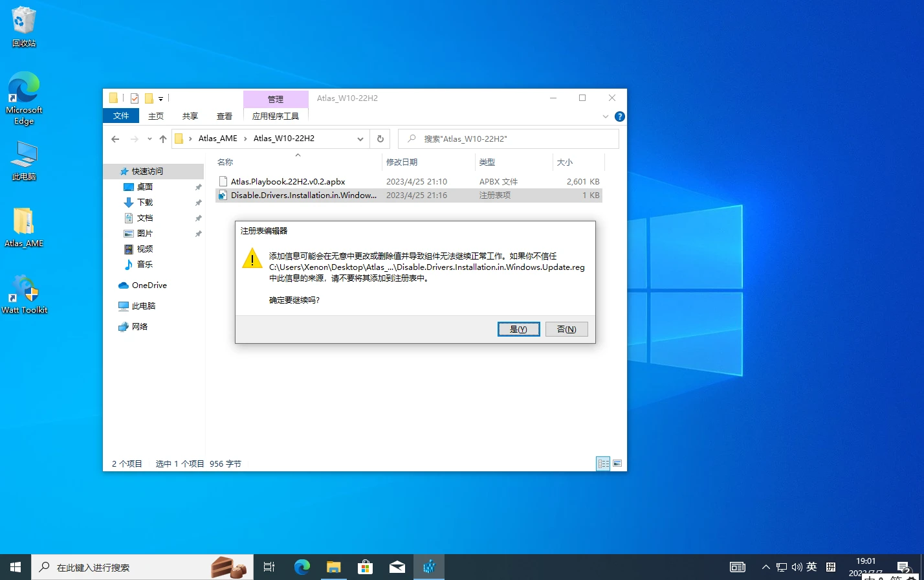Confirm the registry prompt with 是(Y)
The height and width of the screenshot is (580, 924).
coord(519,329)
